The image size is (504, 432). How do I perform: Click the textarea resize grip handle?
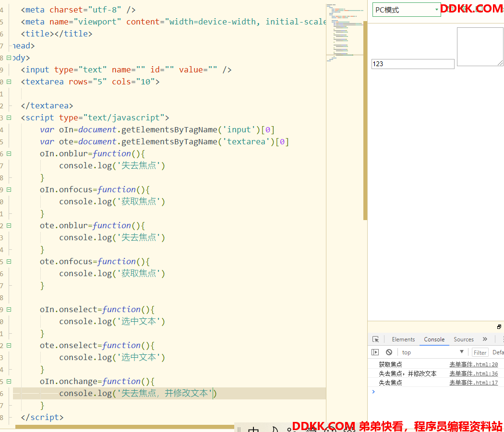(x=500, y=63)
